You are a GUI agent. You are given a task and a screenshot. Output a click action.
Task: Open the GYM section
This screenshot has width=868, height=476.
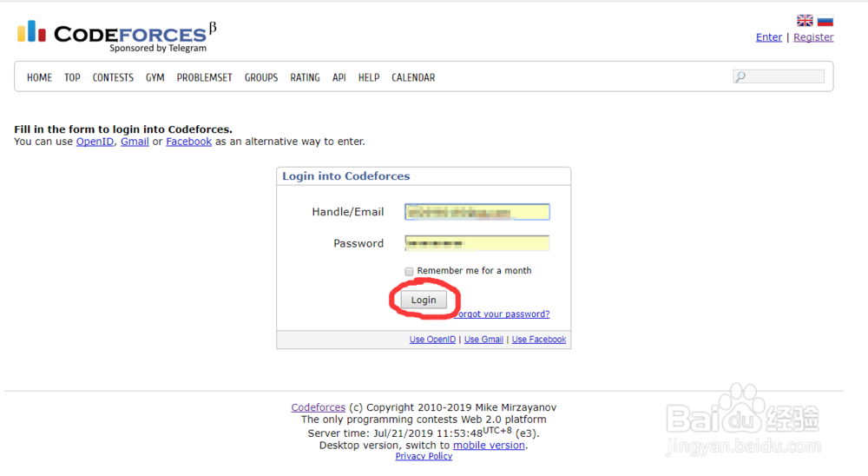(x=155, y=77)
